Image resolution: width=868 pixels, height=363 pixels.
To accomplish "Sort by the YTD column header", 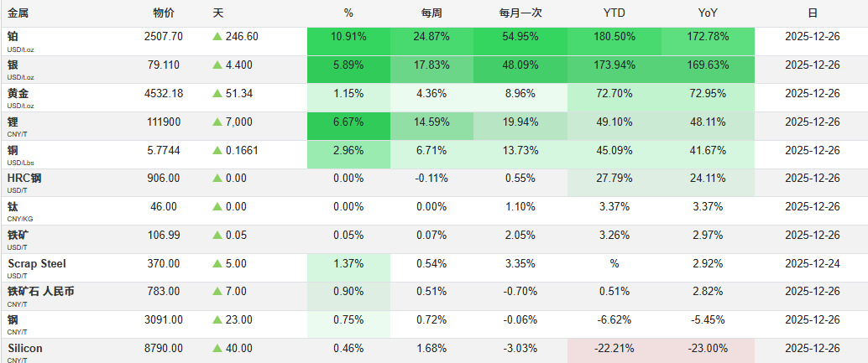I will (614, 13).
